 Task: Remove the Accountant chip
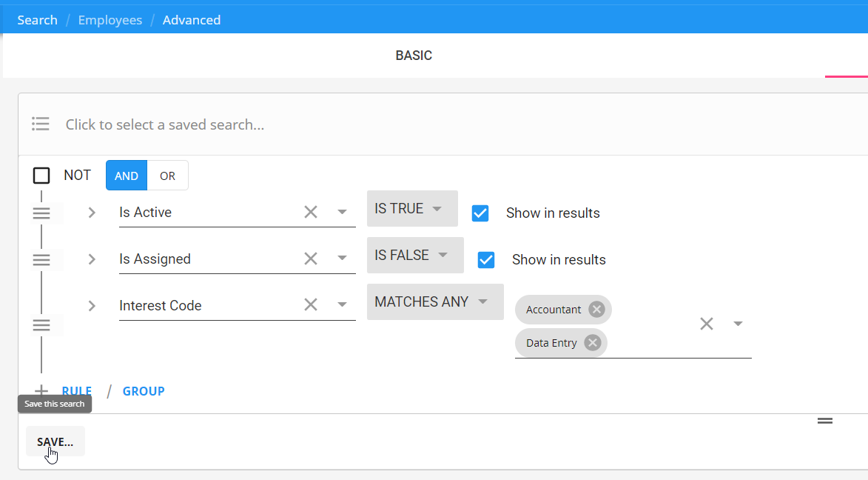[x=596, y=310]
